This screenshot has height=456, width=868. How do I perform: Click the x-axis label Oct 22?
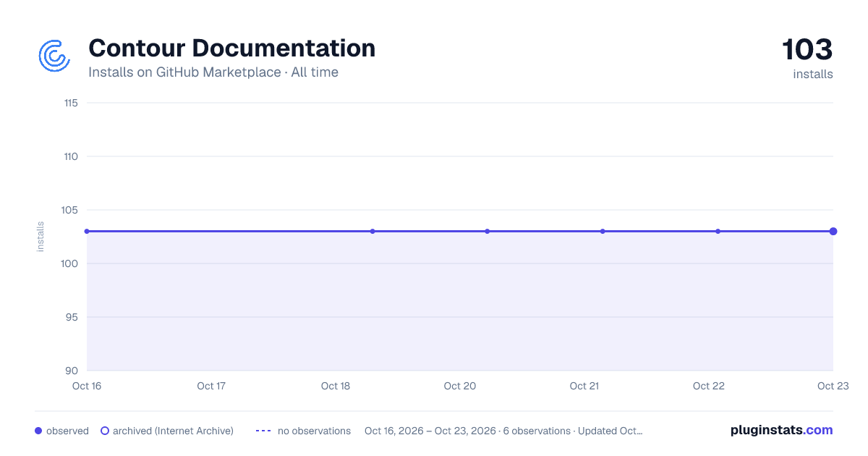pyautogui.click(x=709, y=386)
